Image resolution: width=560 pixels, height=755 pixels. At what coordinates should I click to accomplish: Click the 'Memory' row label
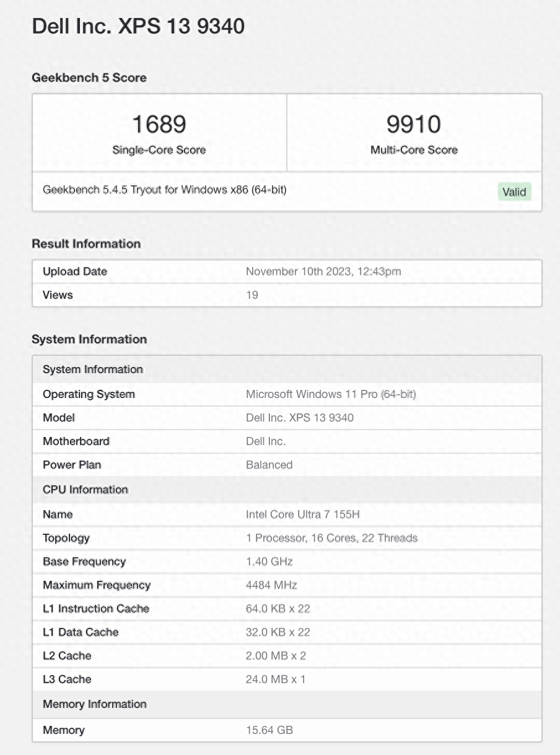(64, 730)
